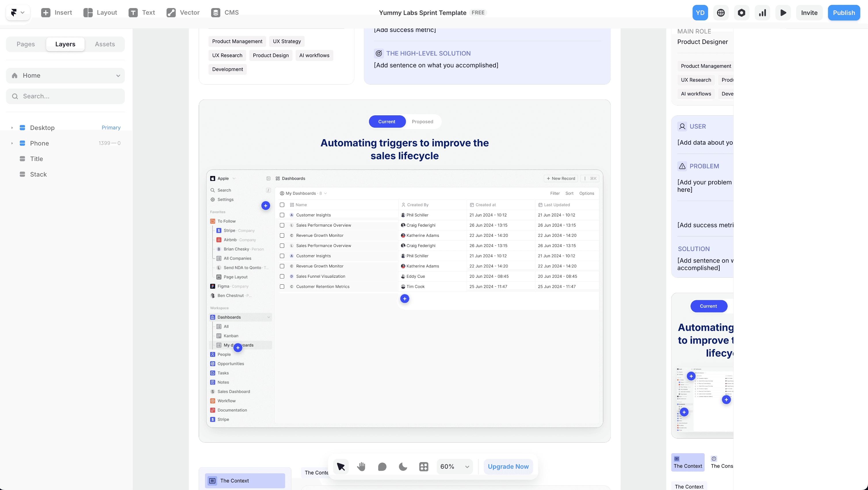Check the first Customer Insights row checkbox
The image size is (868, 490).
coord(282,215)
